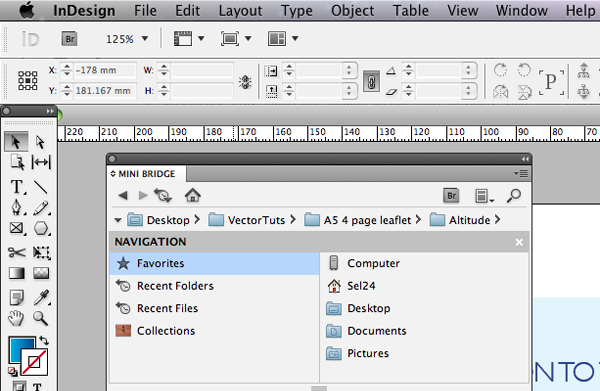Screen dimensions: 600x391
Task: Click Select Content icon
Action: click(584, 92)
